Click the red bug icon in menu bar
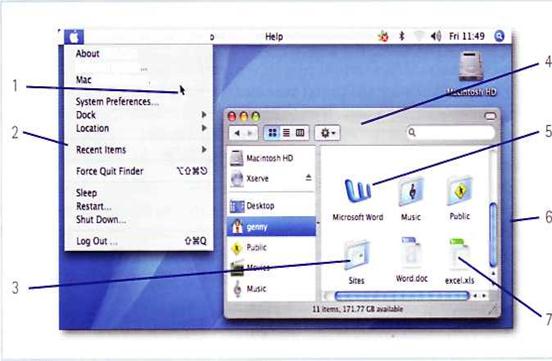Viewport: 552px width, 361px height. pos(383,36)
